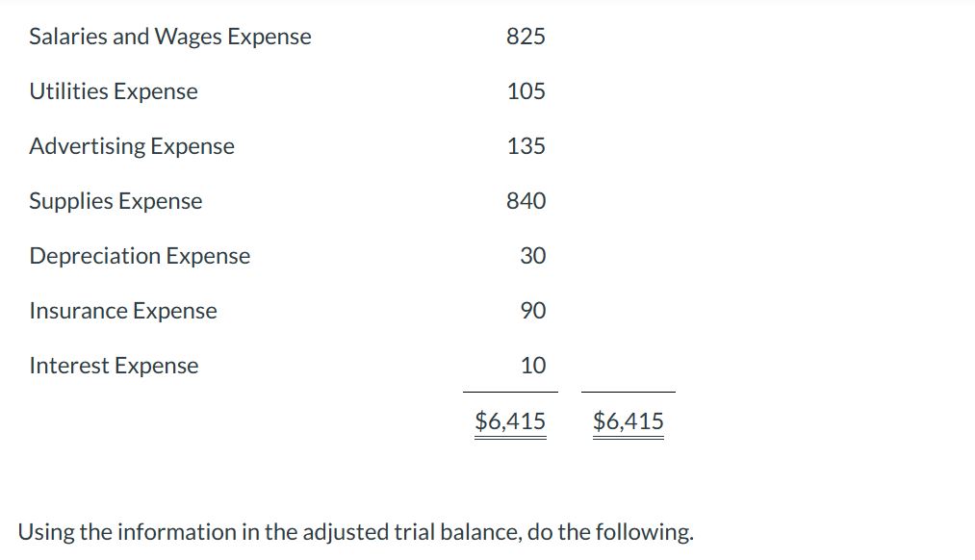Select the 105 utilities amount

(526, 91)
